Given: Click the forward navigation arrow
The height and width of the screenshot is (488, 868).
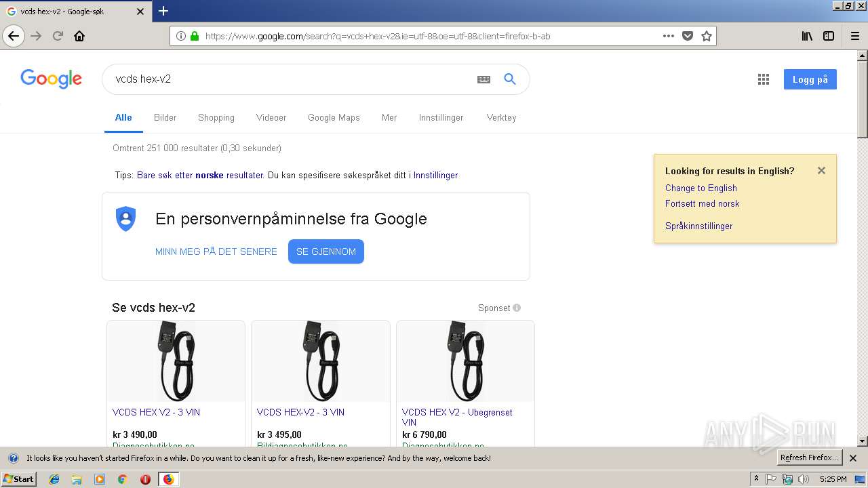Looking at the screenshot, I should pyautogui.click(x=36, y=36).
